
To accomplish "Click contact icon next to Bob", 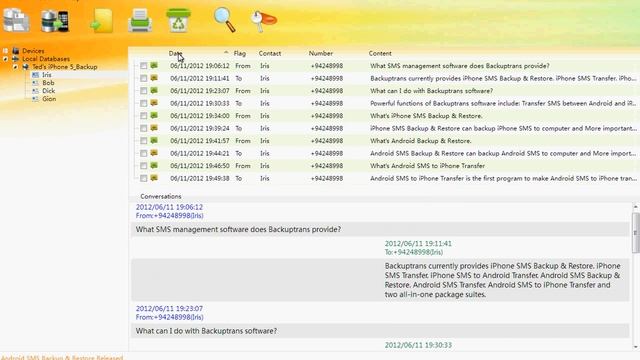I will click(36, 83).
